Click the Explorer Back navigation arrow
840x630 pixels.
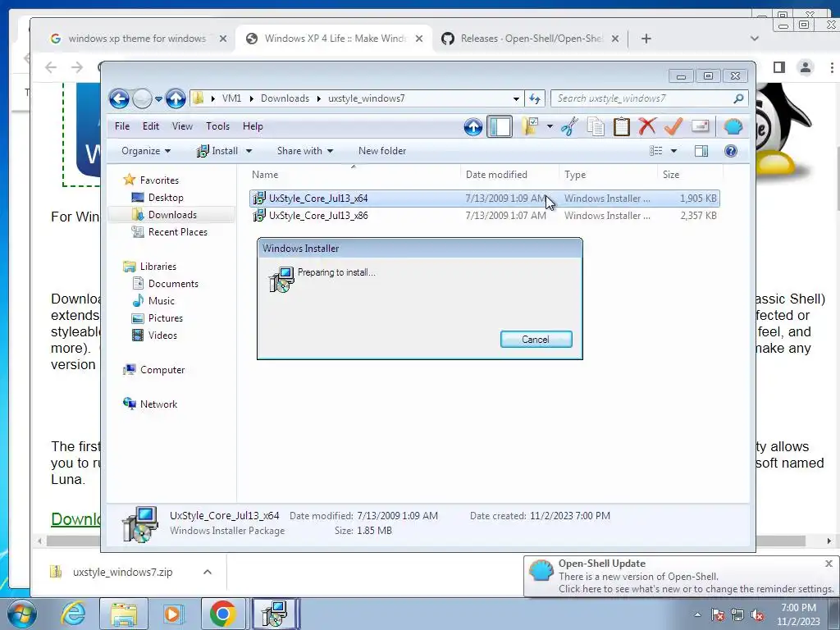pyautogui.click(x=119, y=98)
